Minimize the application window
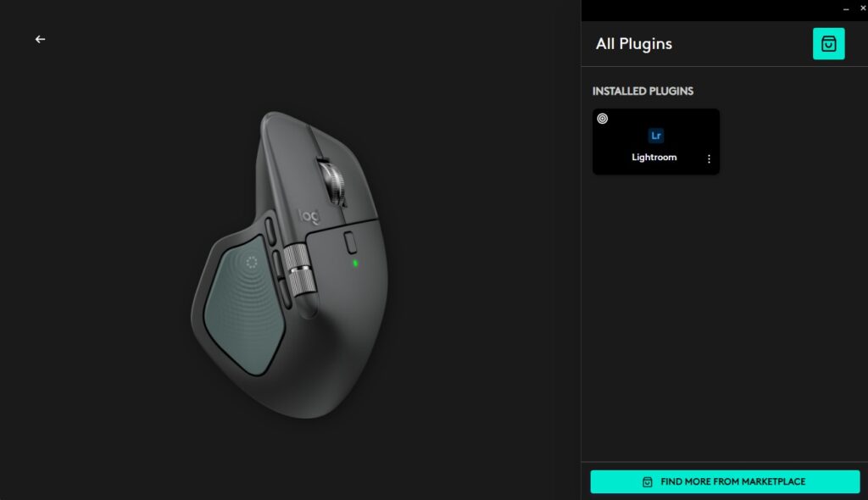 845,8
